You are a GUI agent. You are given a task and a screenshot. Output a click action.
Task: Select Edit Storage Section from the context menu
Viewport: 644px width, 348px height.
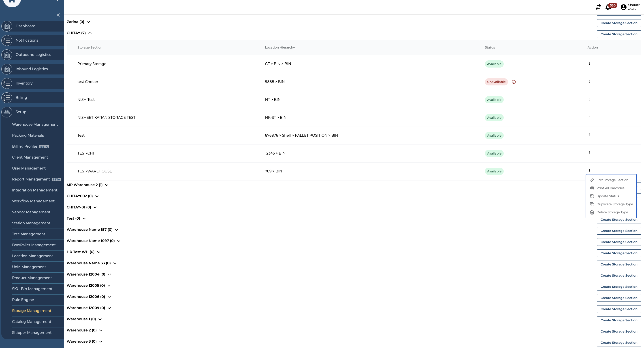612,180
